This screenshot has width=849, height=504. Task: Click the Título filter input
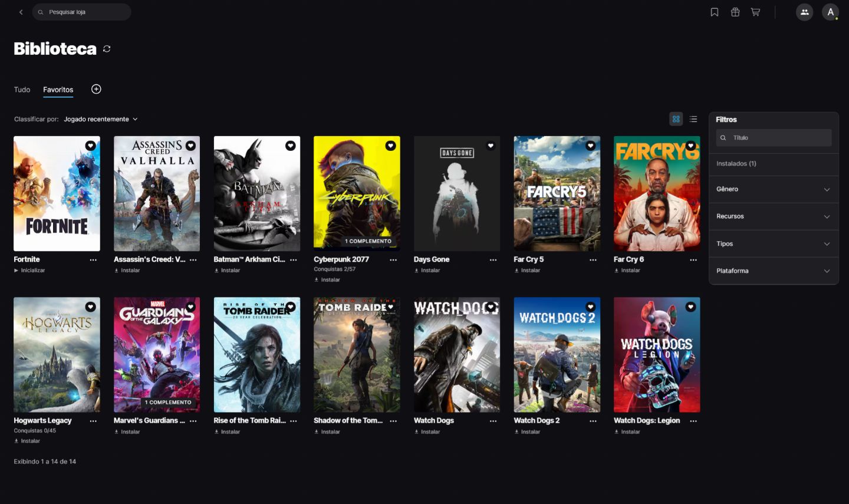774,138
